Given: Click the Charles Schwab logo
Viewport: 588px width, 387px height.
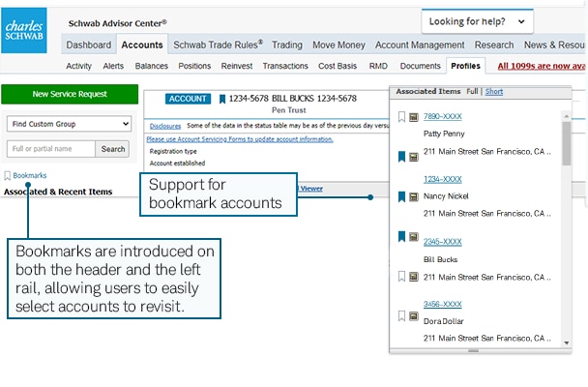Looking at the screenshot, I should coord(24,30).
